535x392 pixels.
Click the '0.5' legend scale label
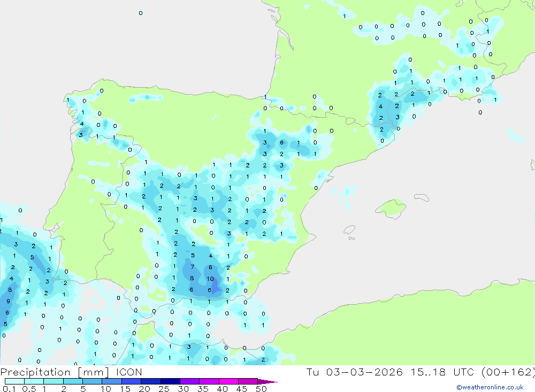(29, 389)
